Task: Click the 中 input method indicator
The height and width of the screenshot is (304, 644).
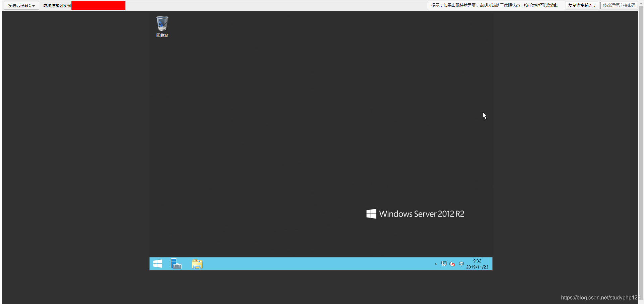Action: pyautogui.click(x=461, y=264)
